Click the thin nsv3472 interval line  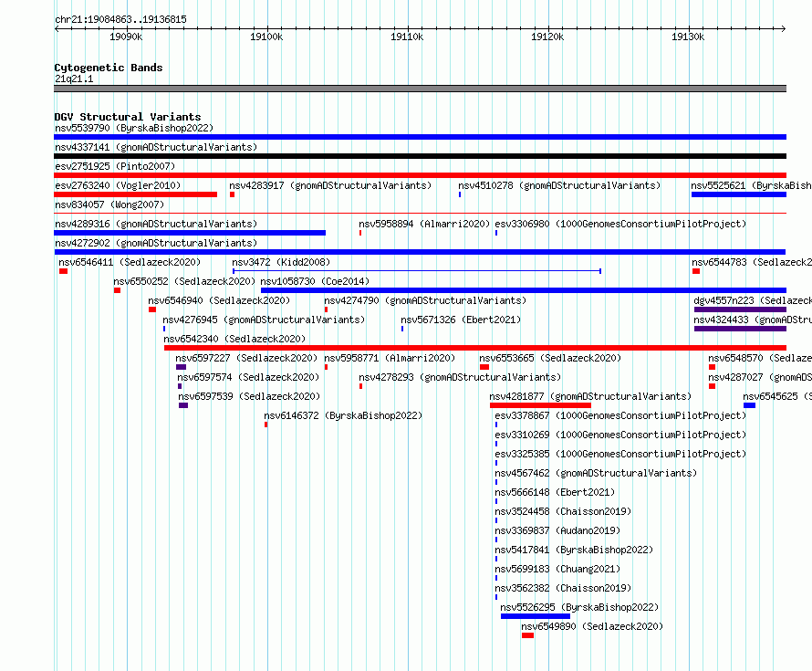click(417, 271)
